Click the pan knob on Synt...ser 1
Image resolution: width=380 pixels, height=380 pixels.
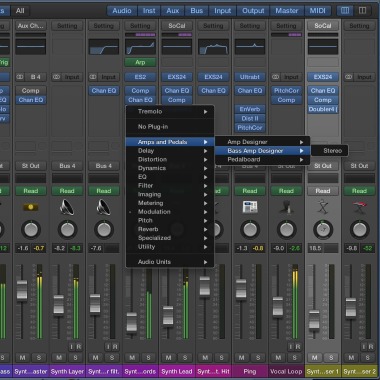[x=323, y=230]
